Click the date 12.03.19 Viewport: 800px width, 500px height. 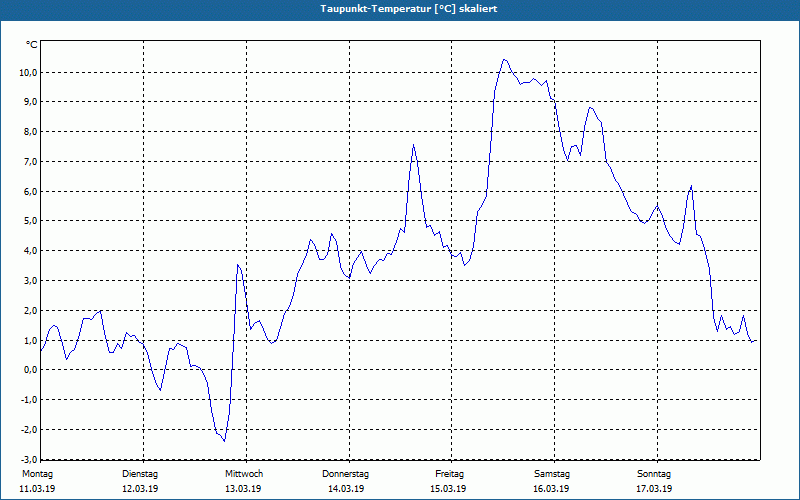[x=140, y=489]
